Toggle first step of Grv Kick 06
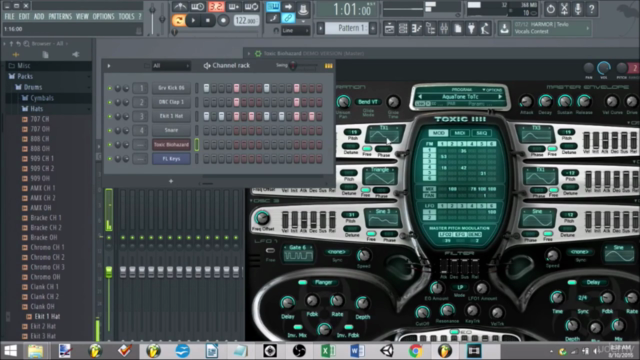 pos(207,88)
